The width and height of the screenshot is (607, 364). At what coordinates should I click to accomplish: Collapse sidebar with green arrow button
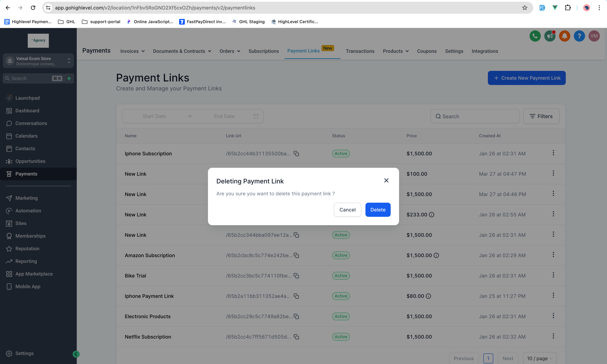pos(76,354)
